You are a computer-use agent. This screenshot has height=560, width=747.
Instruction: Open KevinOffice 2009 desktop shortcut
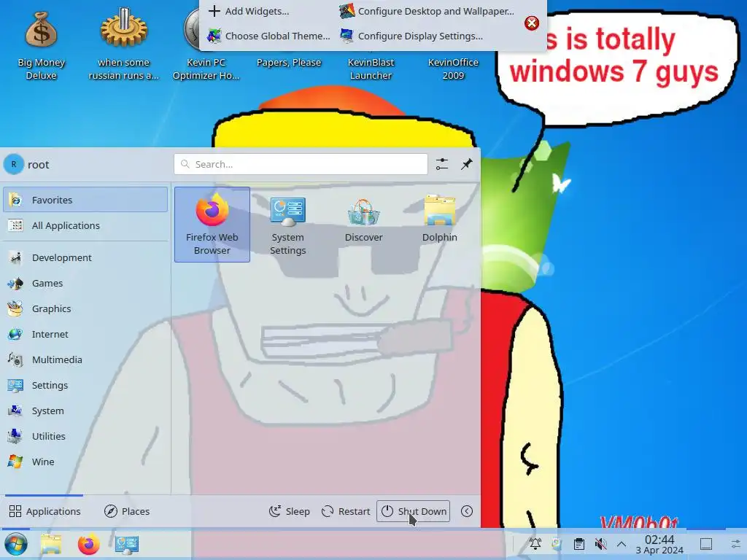tap(453, 69)
